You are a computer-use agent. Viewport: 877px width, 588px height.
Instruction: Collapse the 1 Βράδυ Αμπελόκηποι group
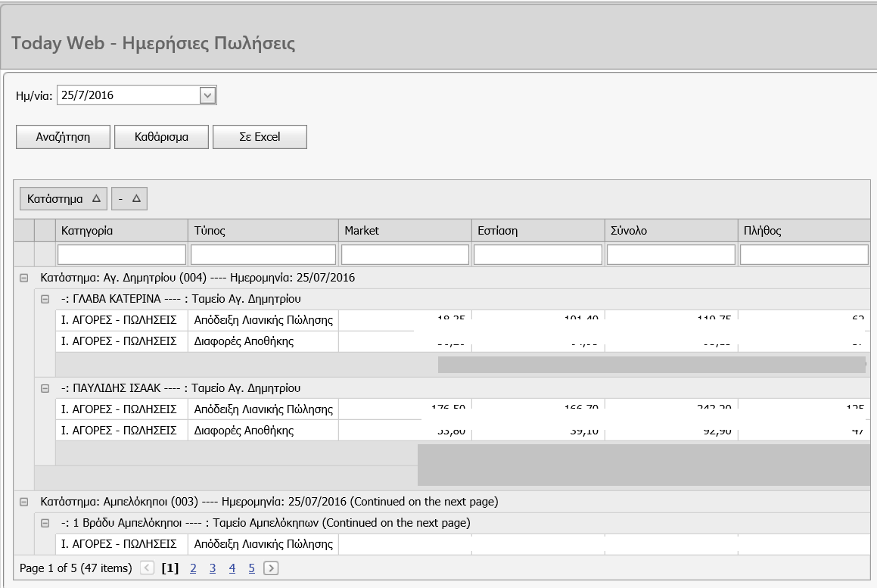point(45,524)
